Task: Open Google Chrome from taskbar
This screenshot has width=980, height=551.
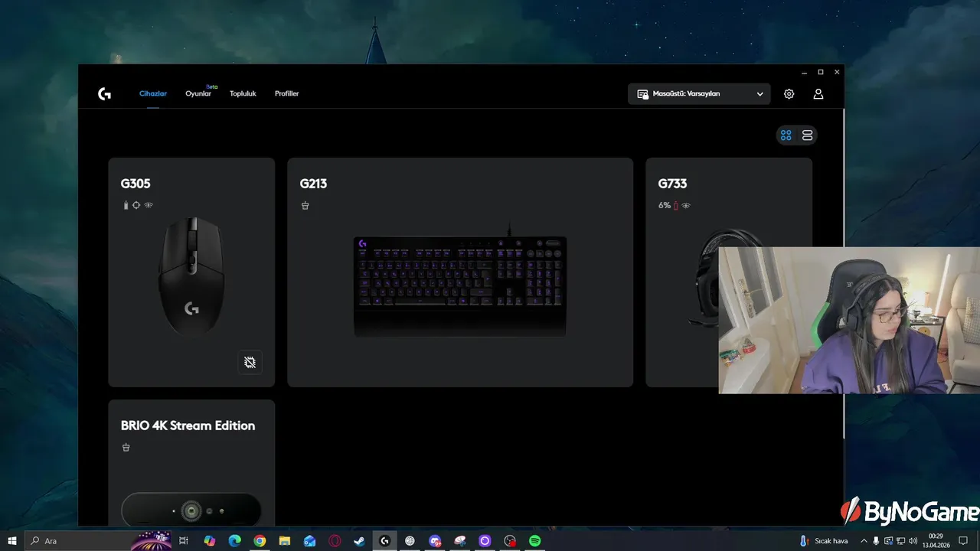Action: pyautogui.click(x=260, y=541)
